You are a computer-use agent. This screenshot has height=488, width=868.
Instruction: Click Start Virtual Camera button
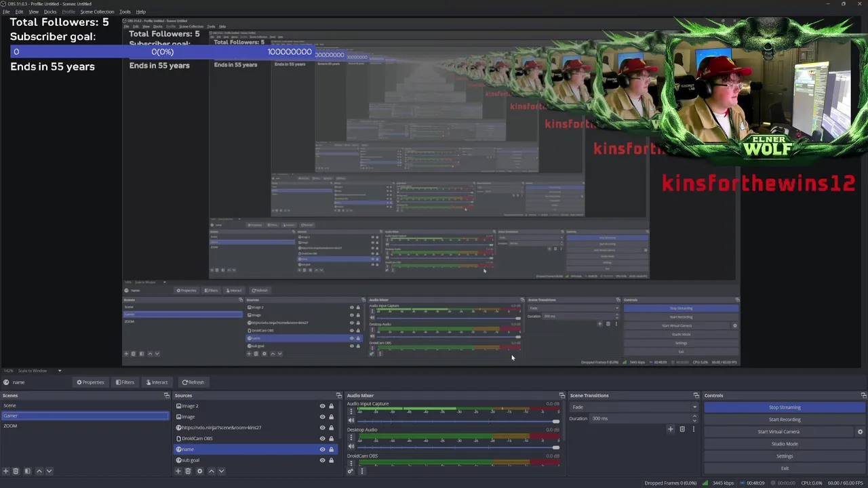coord(778,432)
